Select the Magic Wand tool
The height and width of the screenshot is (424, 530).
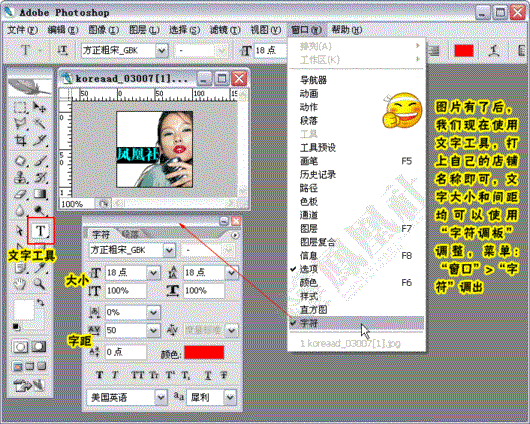[x=40, y=124]
